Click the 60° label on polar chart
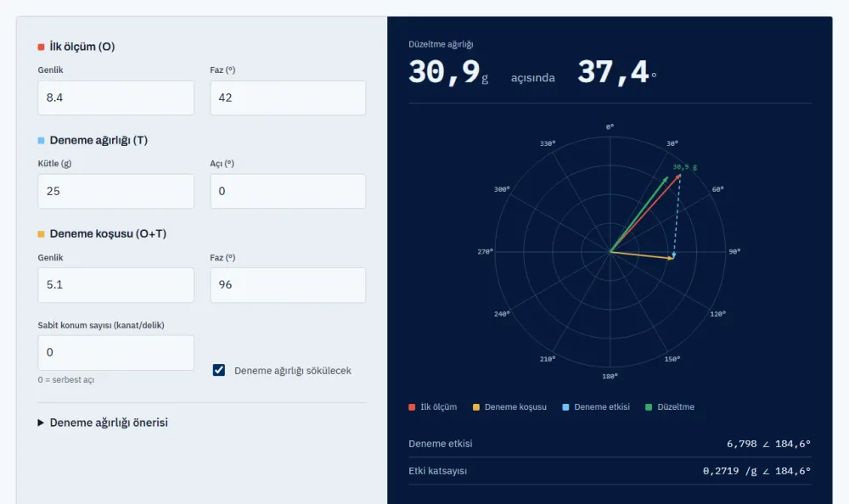Screen dimensions: 849x504 click(x=718, y=189)
